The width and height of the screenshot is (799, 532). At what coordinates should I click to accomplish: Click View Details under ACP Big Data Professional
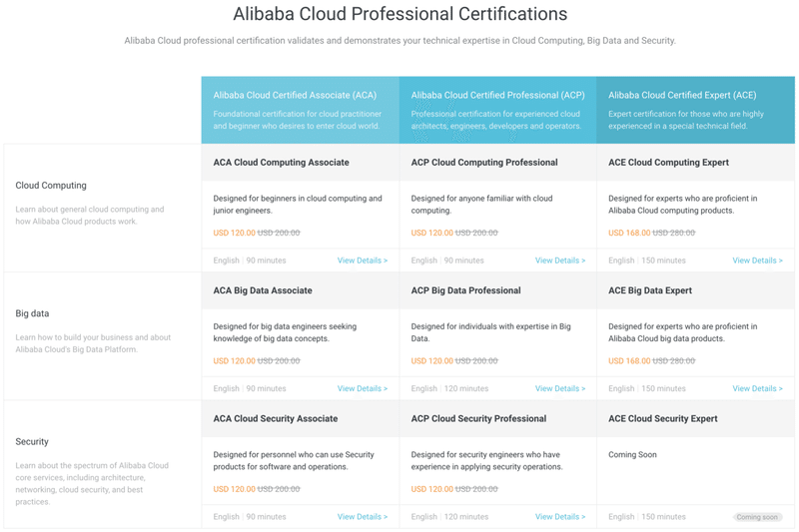(x=559, y=388)
